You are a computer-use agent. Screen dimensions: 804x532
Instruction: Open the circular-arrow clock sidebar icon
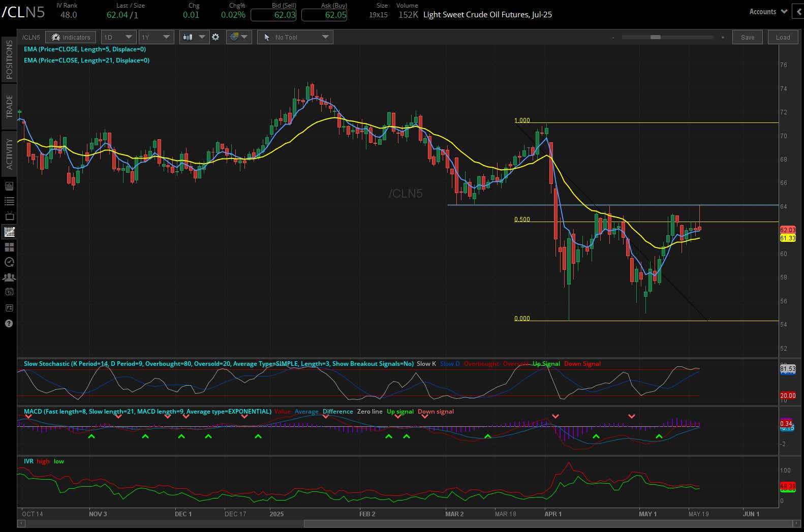coord(9,262)
